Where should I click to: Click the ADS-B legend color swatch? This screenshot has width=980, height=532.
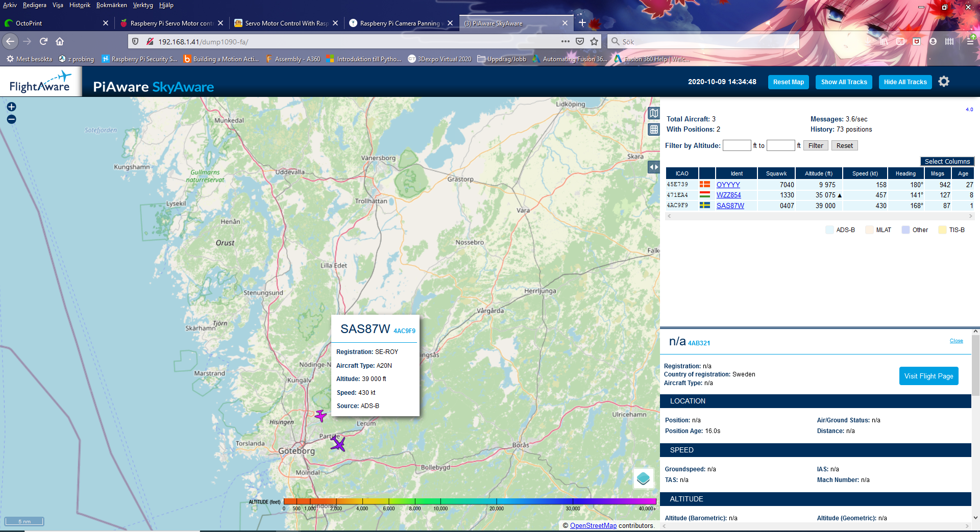pos(829,230)
